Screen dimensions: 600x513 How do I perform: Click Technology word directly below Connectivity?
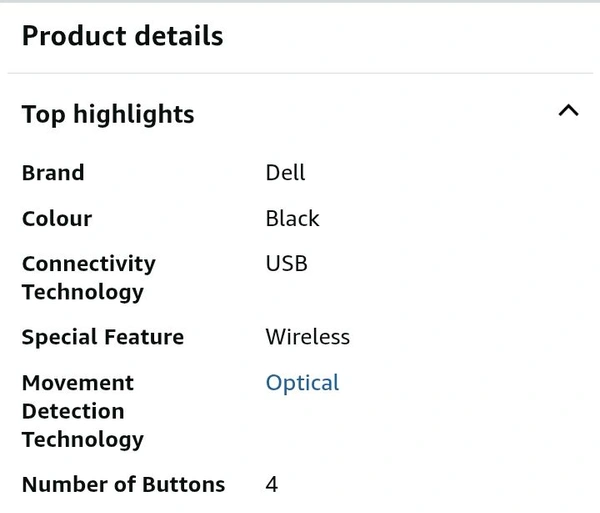pyautogui.click(x=83, y=292)
